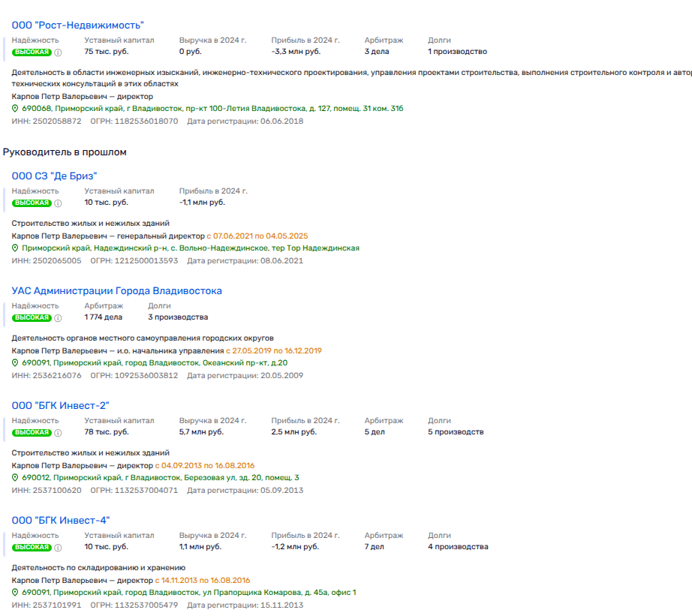Click info icon beside "БГК Инвест-2" reliability badge
Viewport: 692px width, 616px height.
(58, 433)
